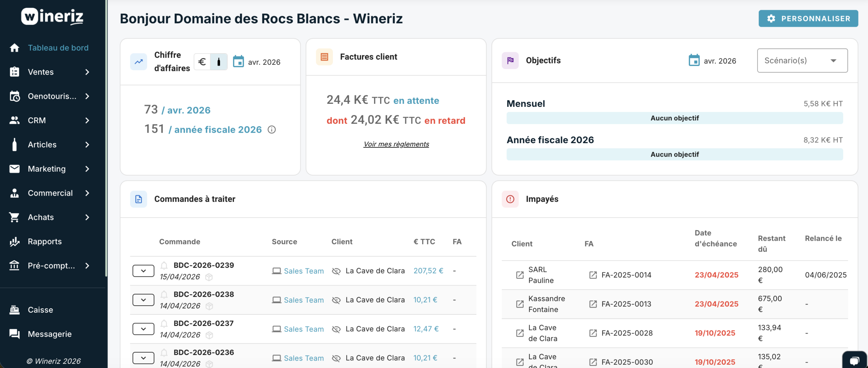
Task: Open the Scénario(s) dropdown
Action: (802, 60)
